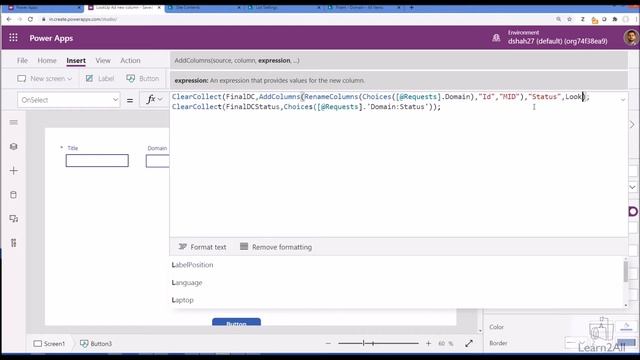Select the Insert tab
Image resolution: width=640 pixels, height=360 pixels.
click(x=76, y=60)
